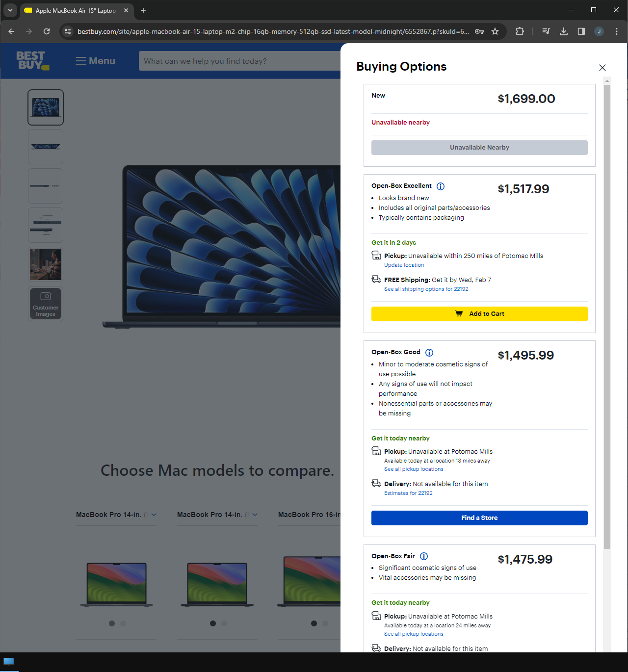This screenshot has width=628, height=672.
Task: Open the Best Buy Menu
Action: pyautogui.click(x=95, y=61)
